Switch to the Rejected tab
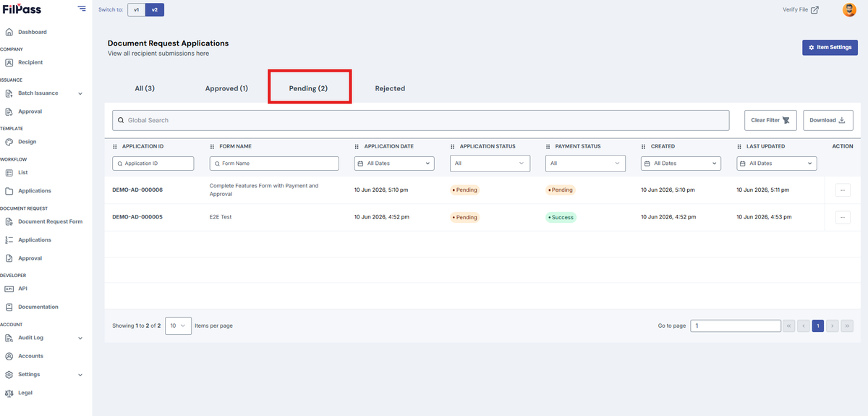Screen dimensions: 868x416 pos(390,88)
